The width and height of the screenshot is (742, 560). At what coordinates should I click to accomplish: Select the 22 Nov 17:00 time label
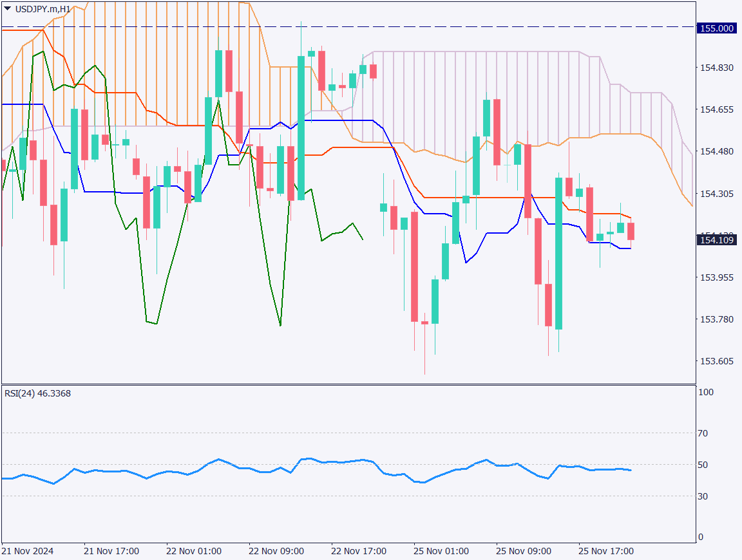click(x=358, y=552)
